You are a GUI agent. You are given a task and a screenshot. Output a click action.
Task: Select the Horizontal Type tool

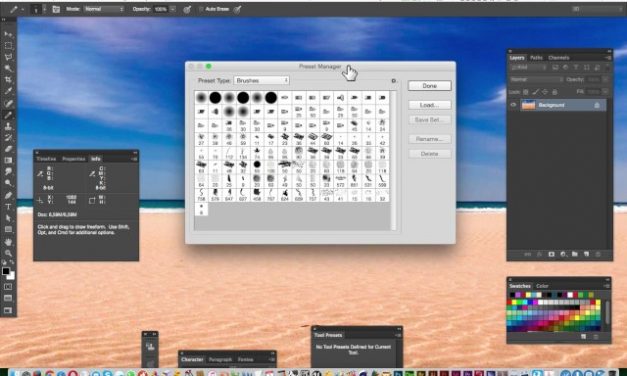8,207
